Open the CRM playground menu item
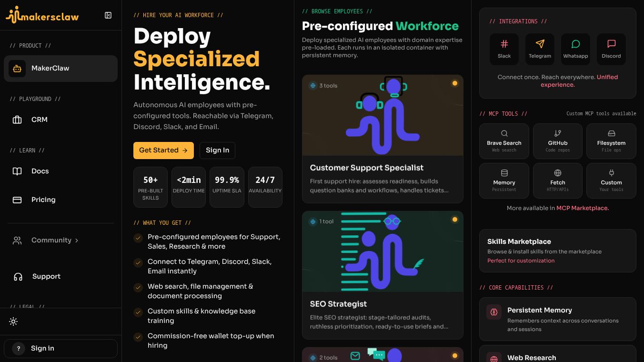644x362 pixels. (60, 120)
